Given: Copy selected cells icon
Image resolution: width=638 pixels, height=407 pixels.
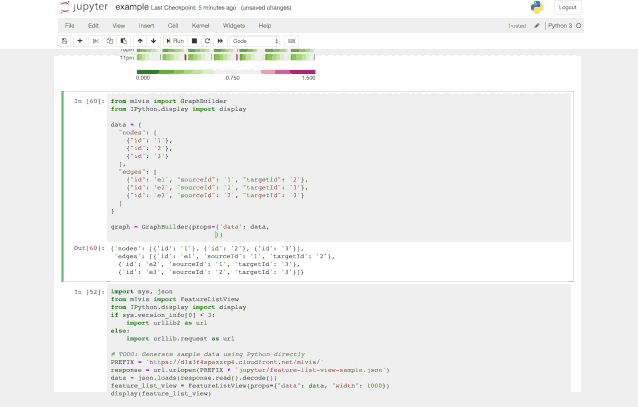Looking at the screenshot, I should click(x=108, y=40).
